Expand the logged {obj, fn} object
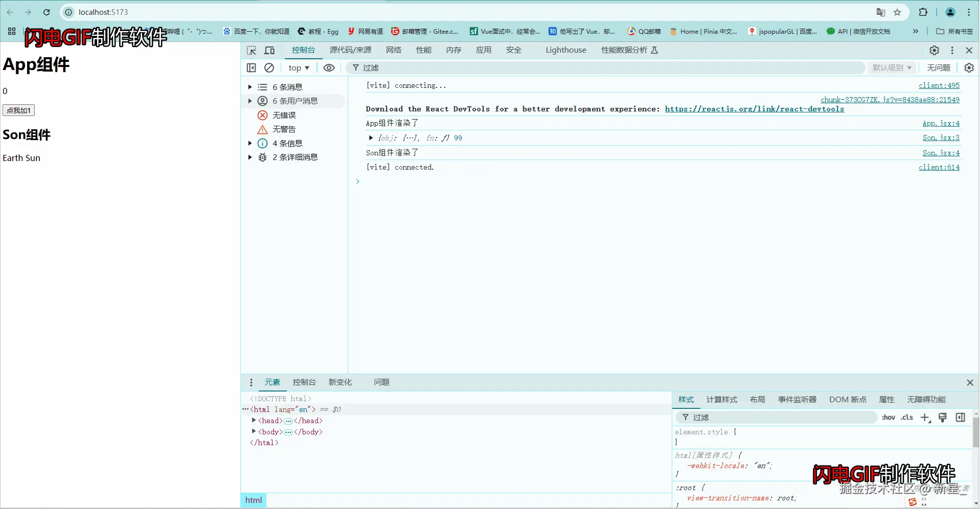 pyautogui.click(x=371, y=138)
